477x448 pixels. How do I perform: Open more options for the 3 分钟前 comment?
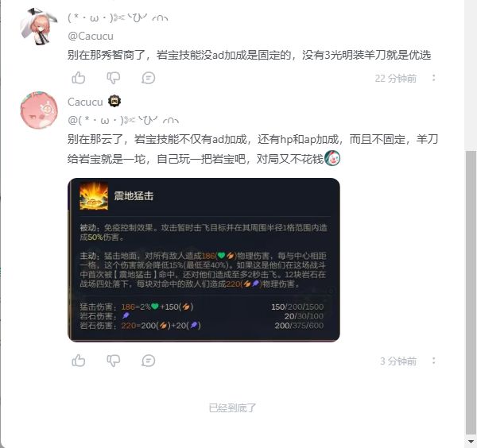pos(434,361)
